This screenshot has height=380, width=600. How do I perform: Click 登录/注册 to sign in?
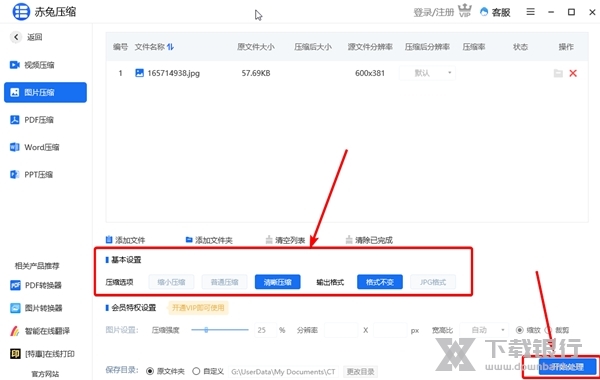434,12
